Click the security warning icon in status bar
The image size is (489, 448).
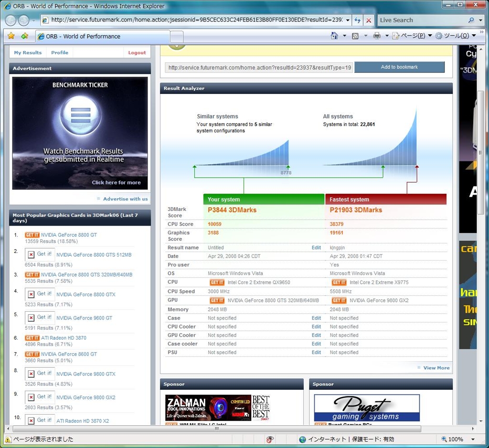click(8, 439)
